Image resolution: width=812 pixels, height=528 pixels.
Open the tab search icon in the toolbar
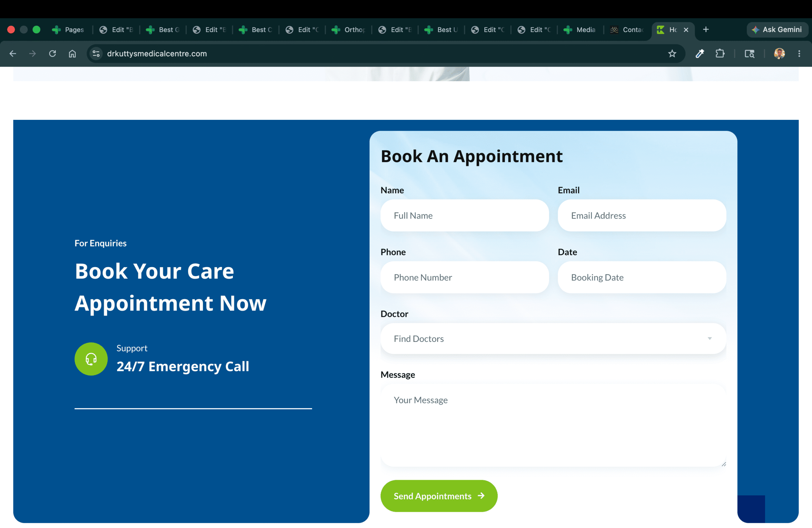pos(749,54)
